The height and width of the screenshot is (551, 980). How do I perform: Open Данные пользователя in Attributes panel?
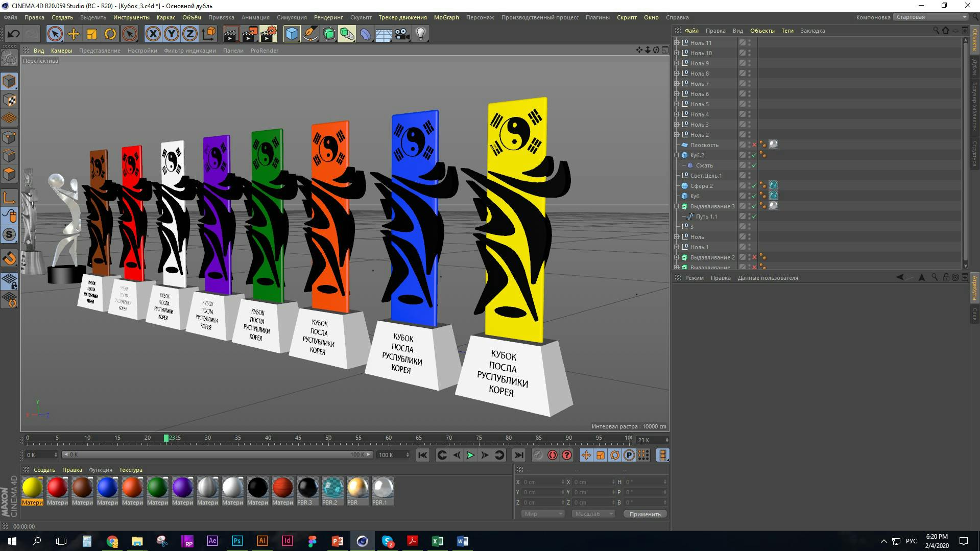768,278
